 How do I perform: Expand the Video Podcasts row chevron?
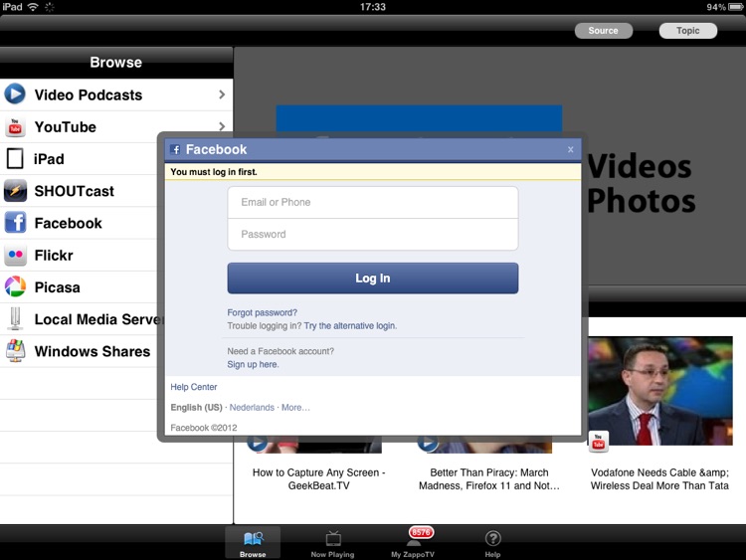coord(222,94)
